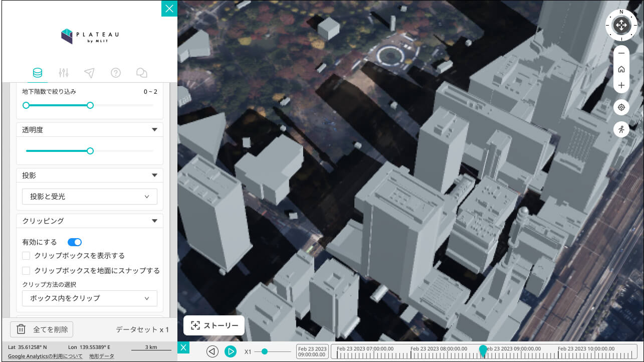This screenshot has height=362, width=644.
Task: Click the current date Feb 23 2023 box
Action: point(312,351)
